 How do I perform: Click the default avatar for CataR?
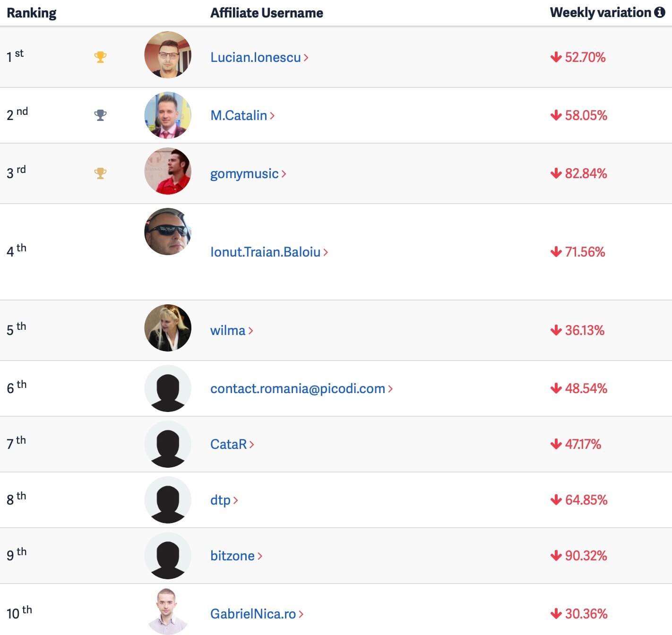[x=168, y=444]
